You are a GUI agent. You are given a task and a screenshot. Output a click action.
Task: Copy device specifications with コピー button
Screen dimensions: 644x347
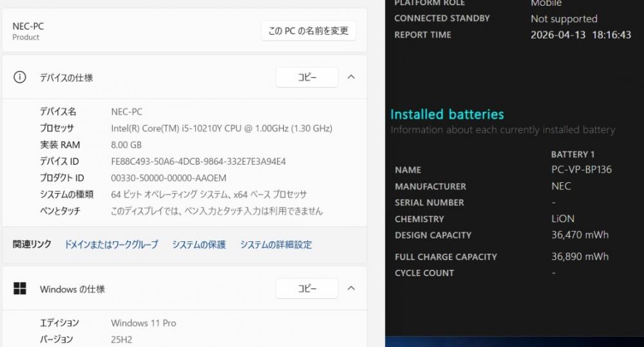coord(307,77)
